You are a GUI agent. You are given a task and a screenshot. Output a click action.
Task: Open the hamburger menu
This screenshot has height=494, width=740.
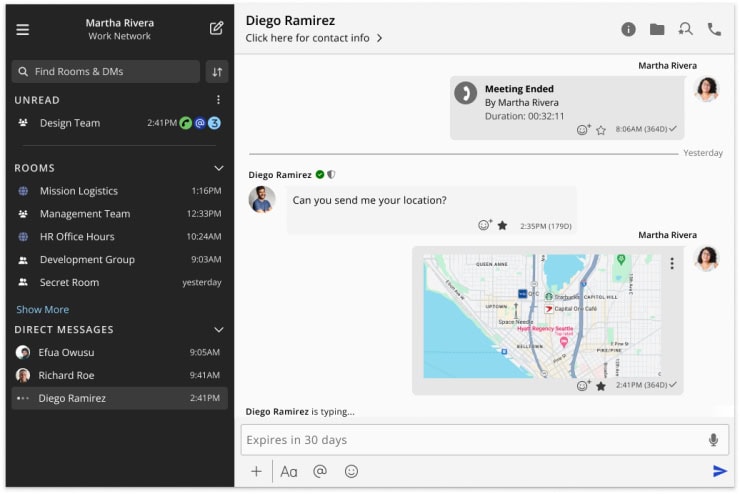[23, 29]
